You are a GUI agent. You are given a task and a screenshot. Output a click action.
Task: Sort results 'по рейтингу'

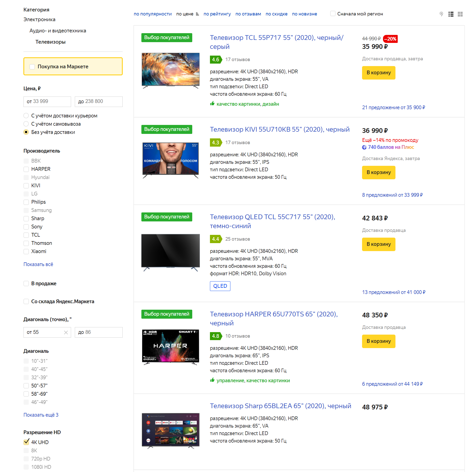217,14
